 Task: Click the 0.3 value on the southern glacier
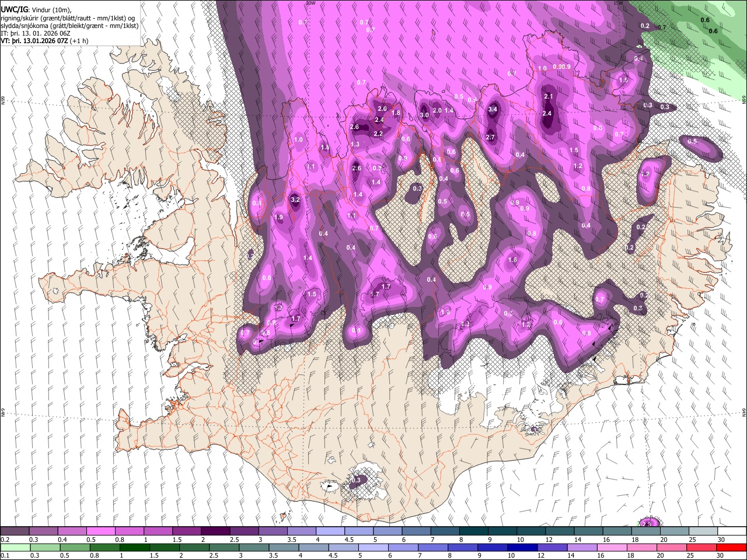(356, 480)
